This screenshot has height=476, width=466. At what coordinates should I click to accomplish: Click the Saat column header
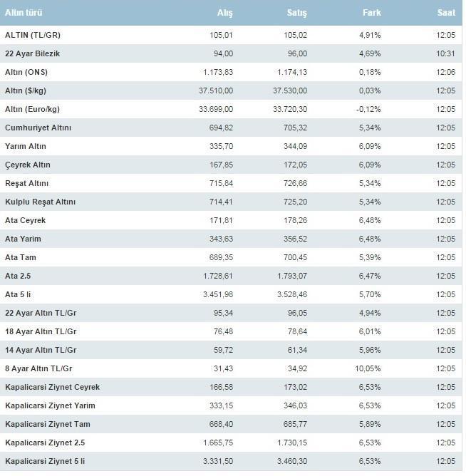446,14
